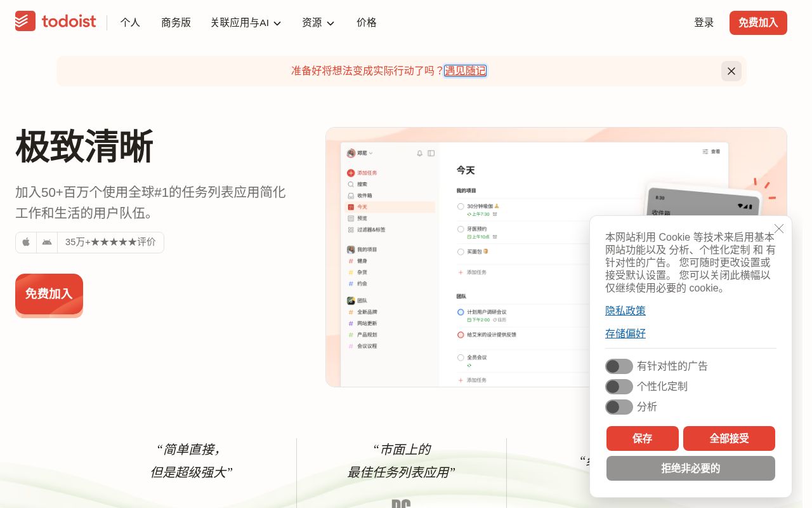The width and height of the screenshot is (812, 508).
Task: Click the Android platform icon
Action: [x=47, y=242]
